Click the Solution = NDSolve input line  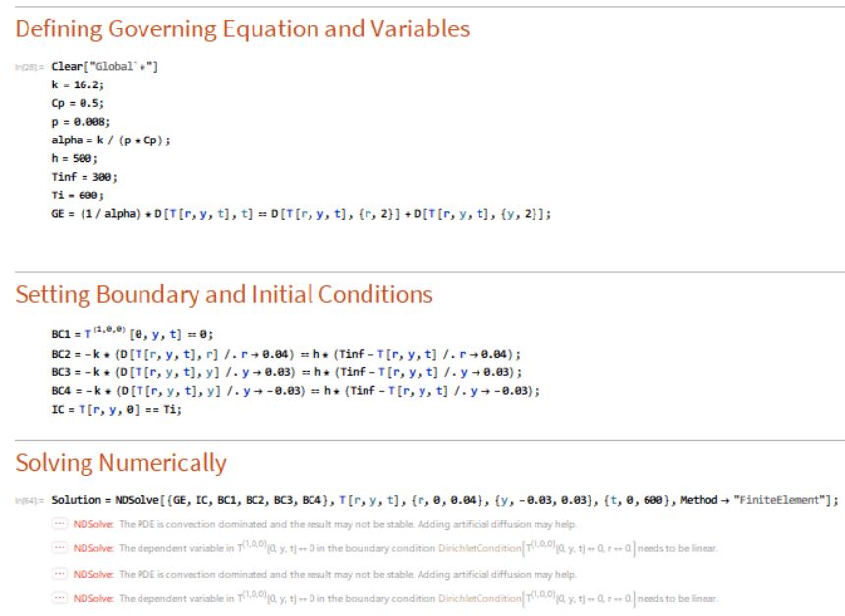[x=445, y=500]
